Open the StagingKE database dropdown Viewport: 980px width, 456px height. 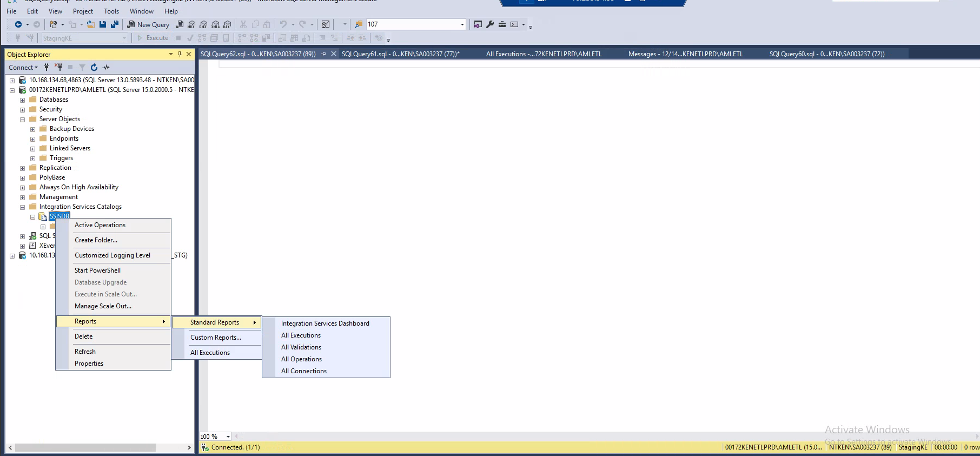[x=124, y=38]
